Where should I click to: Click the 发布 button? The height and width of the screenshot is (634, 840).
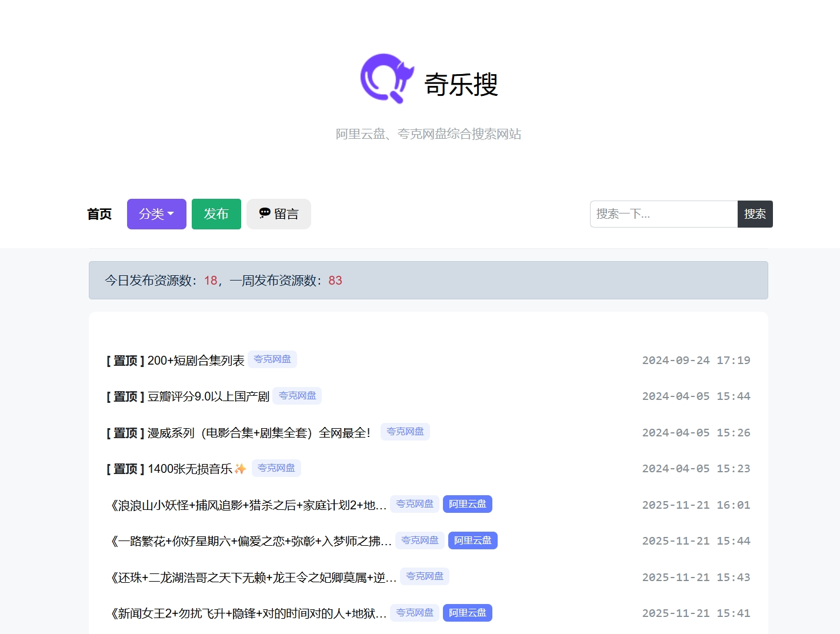pos(216,213)
